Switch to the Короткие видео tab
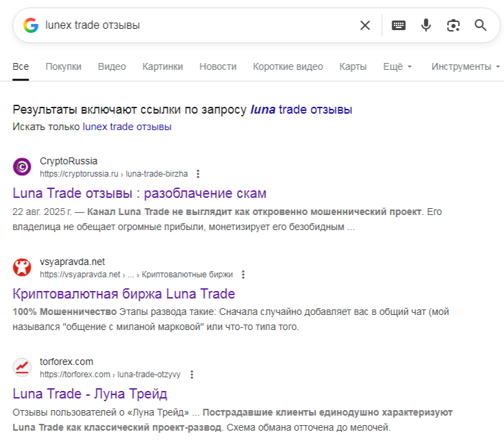Image resolution: width=504 pixels, height=443 pixels. pos(288,66)
